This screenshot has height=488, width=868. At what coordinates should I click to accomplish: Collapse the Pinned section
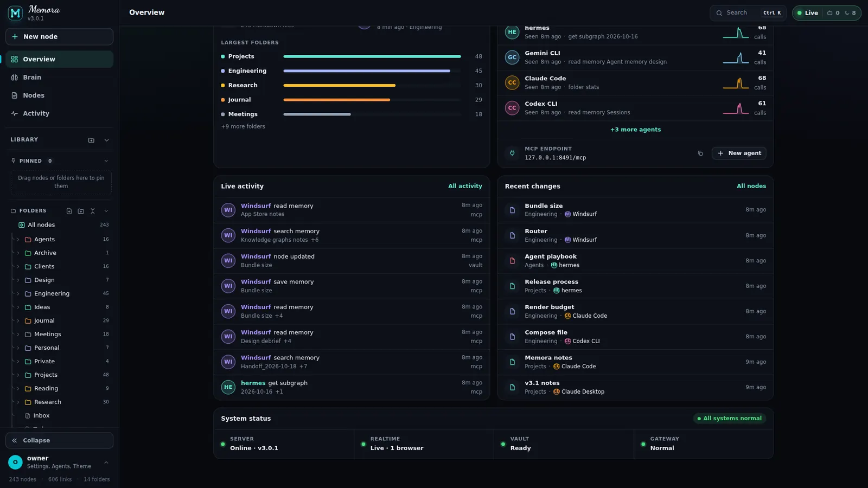106,161
